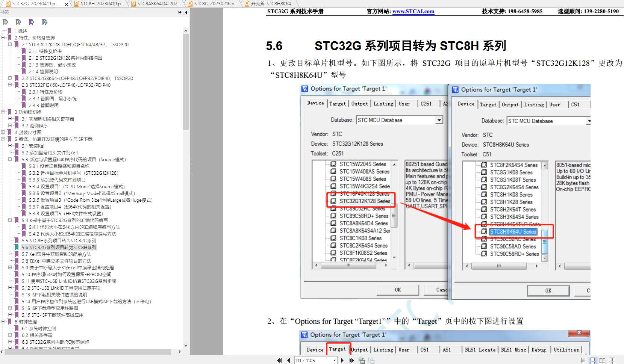Open the 开天斧-STC8H8K64 document tab
Image resolution: width=624 pixels, height=364 pixels.
pos(270,4)
